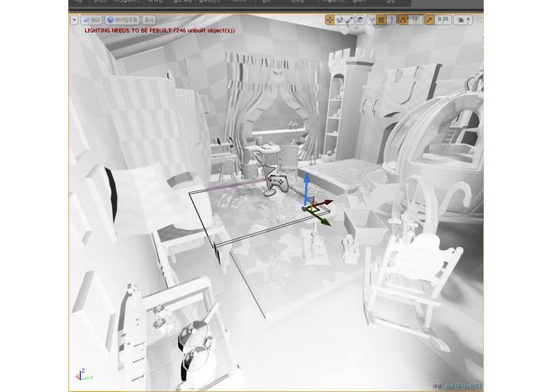Open the scale snap value 0.25 dropdown
The width and height of the screenshot is (552, 392).
pyautogui.click(x=443, y=20)
